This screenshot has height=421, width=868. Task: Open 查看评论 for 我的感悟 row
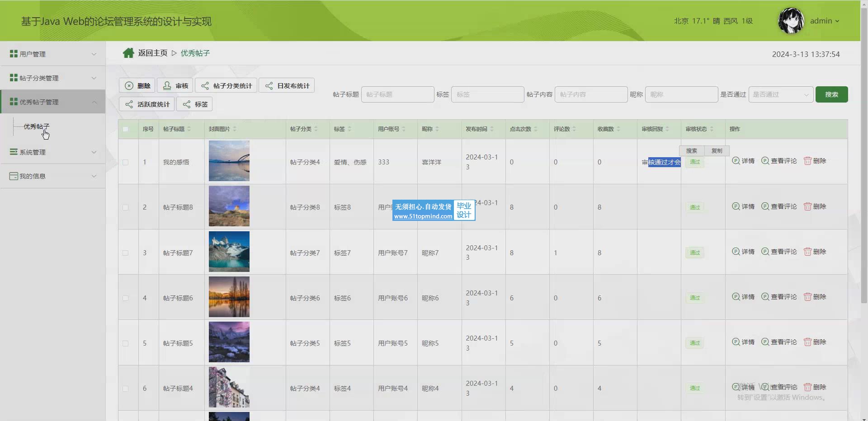(x=779, y=161)
